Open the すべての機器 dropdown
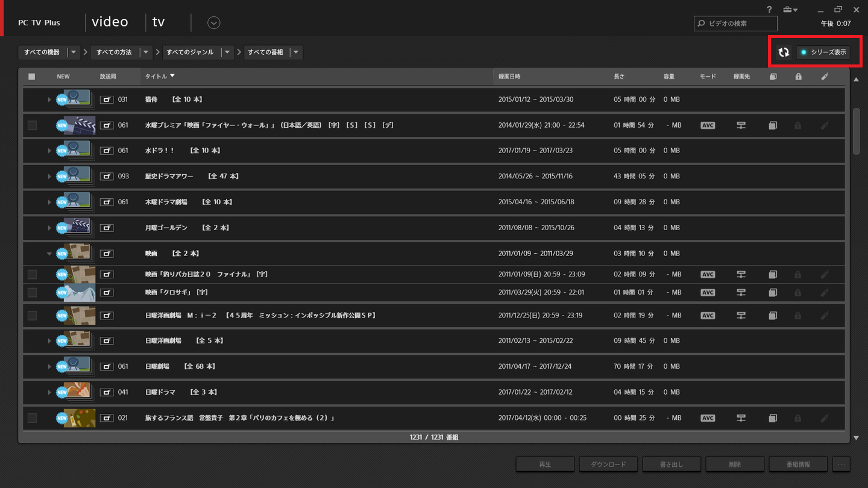868x488 pixels. click(73, 52)
